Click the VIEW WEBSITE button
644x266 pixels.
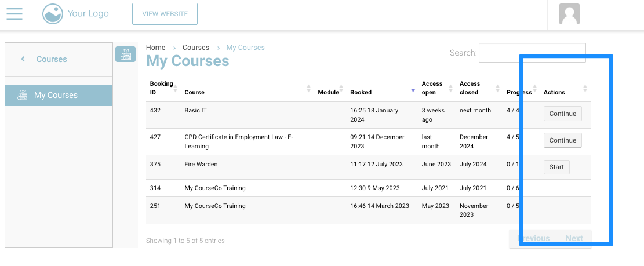165,14
